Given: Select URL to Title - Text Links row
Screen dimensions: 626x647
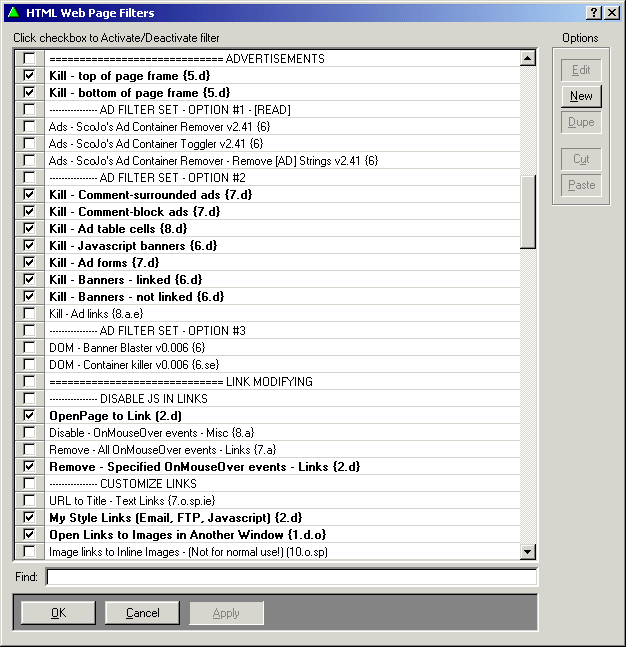Looking at the screenshot, I should click(x=132, y=501).
